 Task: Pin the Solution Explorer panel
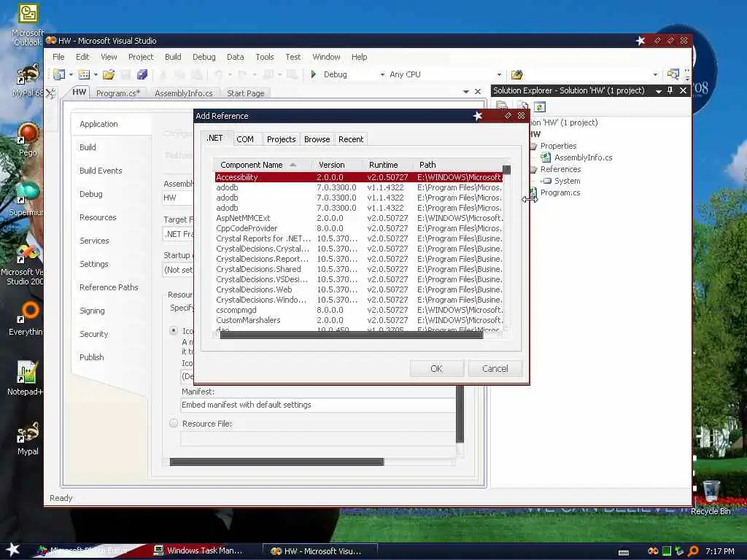coord(670,90)
